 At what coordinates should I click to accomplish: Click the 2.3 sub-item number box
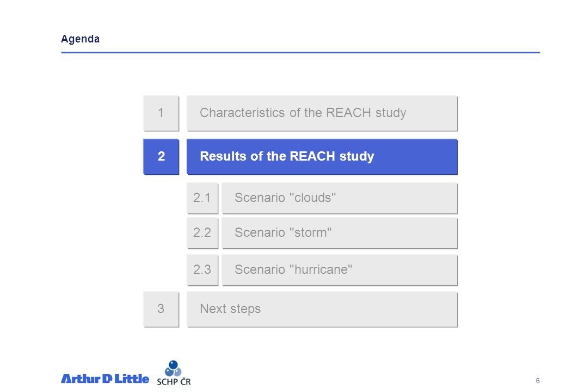coord(202,270)
